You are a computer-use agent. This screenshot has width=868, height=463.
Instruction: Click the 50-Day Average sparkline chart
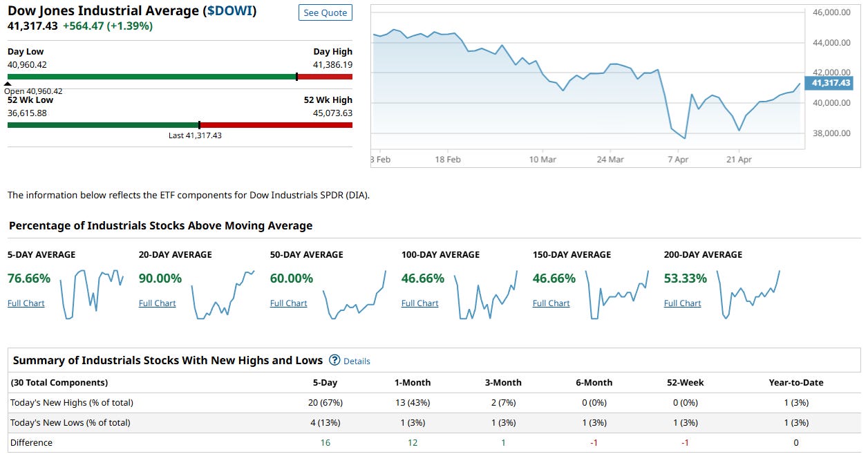click(x=355, y=294)
